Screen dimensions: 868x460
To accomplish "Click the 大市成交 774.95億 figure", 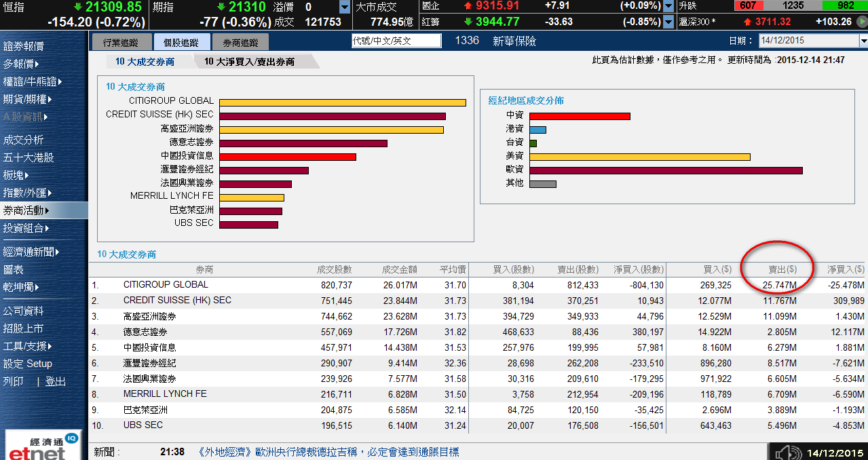I will point(392,22).
